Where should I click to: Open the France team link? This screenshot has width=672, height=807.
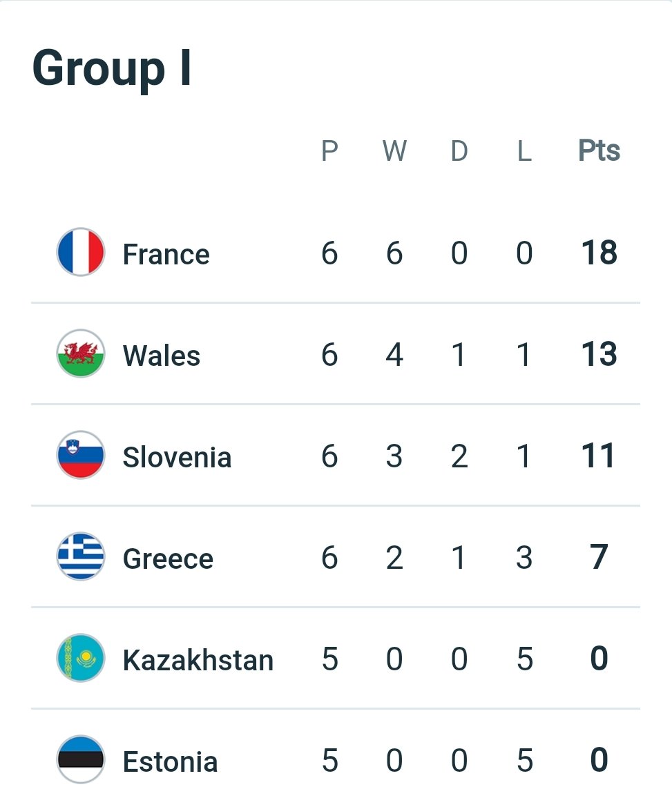166,254
